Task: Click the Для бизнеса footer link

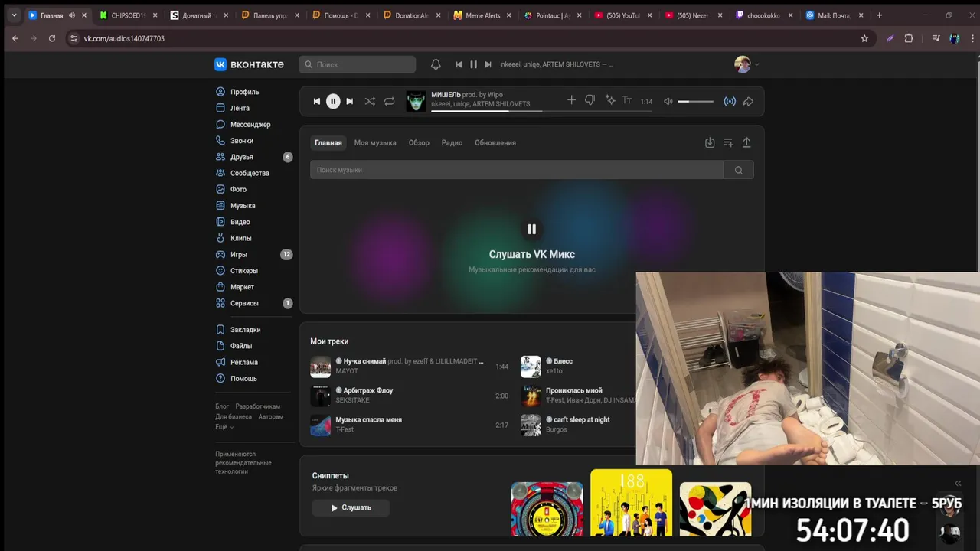Action: [234, 417]
